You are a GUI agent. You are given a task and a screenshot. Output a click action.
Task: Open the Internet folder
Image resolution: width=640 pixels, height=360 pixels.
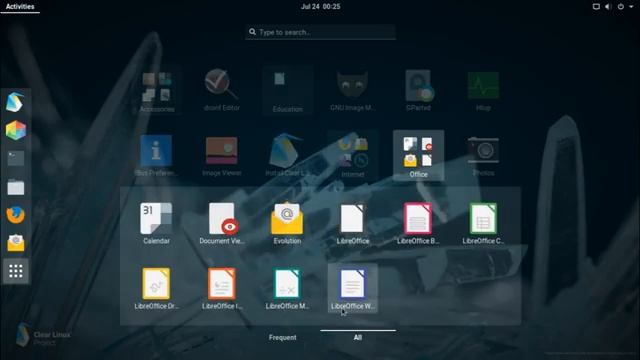coord(353,156)
